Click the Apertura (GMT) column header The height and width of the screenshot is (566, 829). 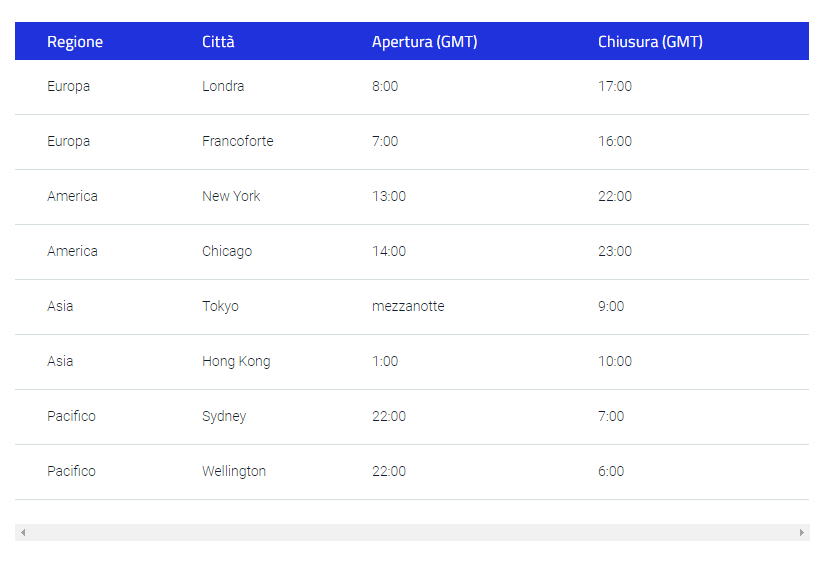click(x=425, y=42)
